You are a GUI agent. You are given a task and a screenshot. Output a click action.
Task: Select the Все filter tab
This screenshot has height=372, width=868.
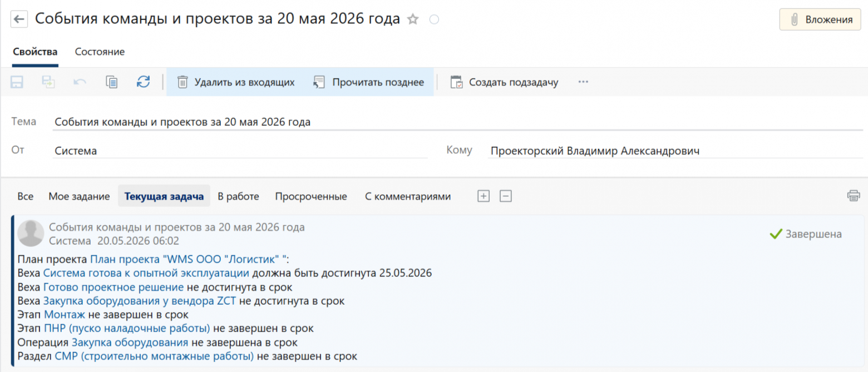[25, 196]
